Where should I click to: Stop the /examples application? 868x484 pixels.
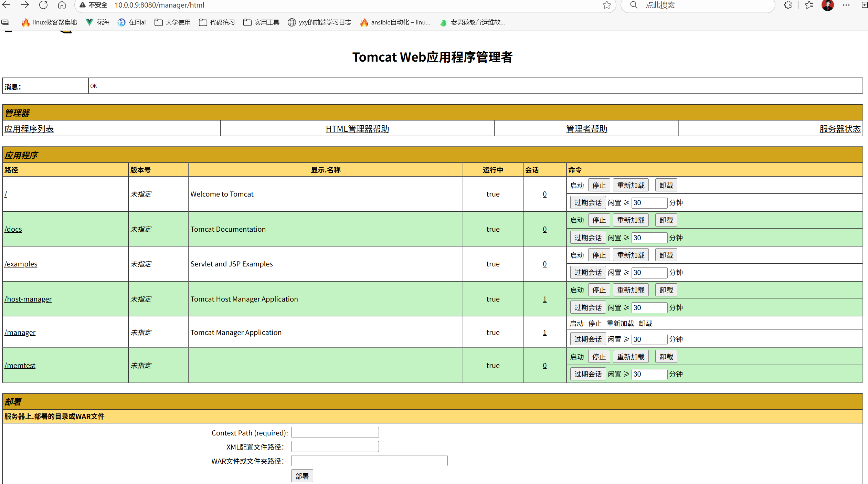point(599,255)
